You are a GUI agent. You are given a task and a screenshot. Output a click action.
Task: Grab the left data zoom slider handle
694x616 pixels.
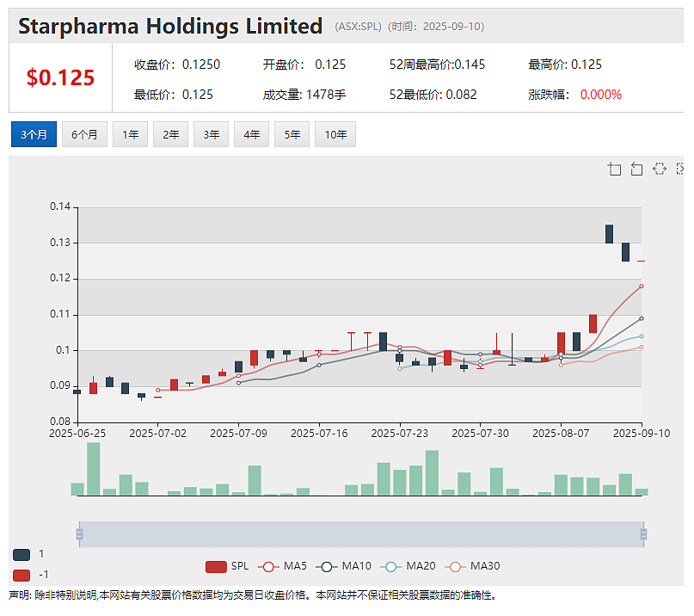click(x=79, y=534)
